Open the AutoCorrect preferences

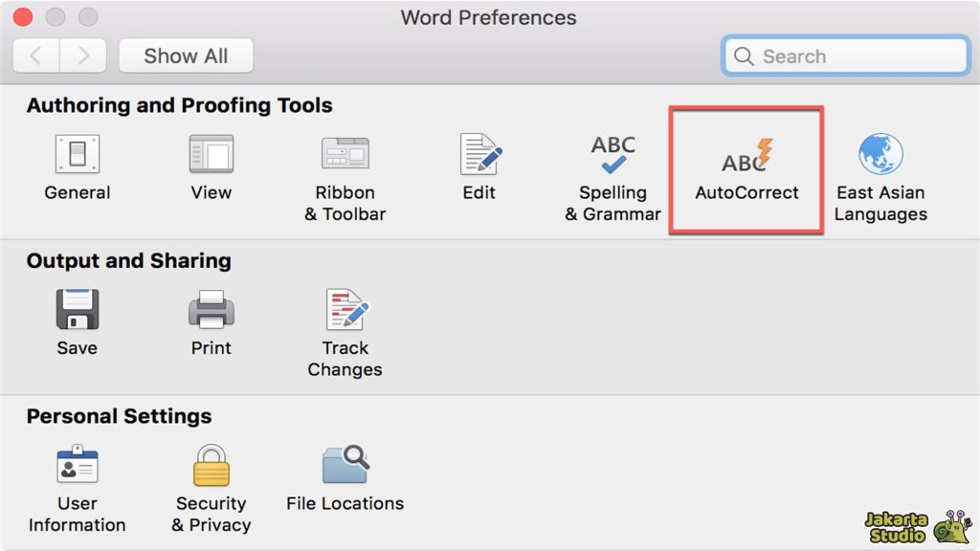pos(746,158)
